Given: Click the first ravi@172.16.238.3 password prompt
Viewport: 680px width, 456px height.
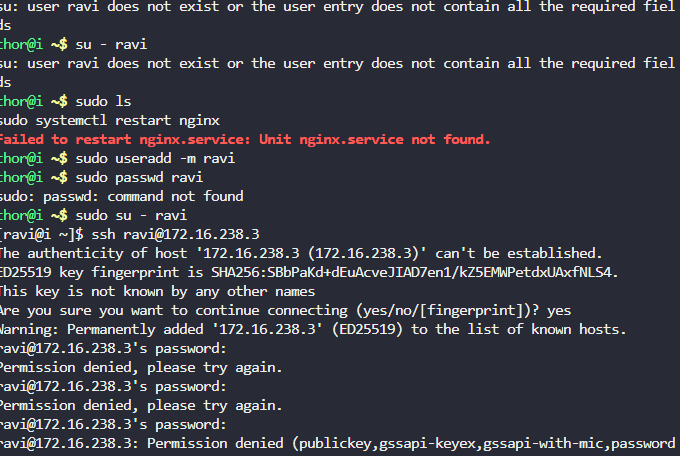Looking at the screenshot, I should pos(112,348).
